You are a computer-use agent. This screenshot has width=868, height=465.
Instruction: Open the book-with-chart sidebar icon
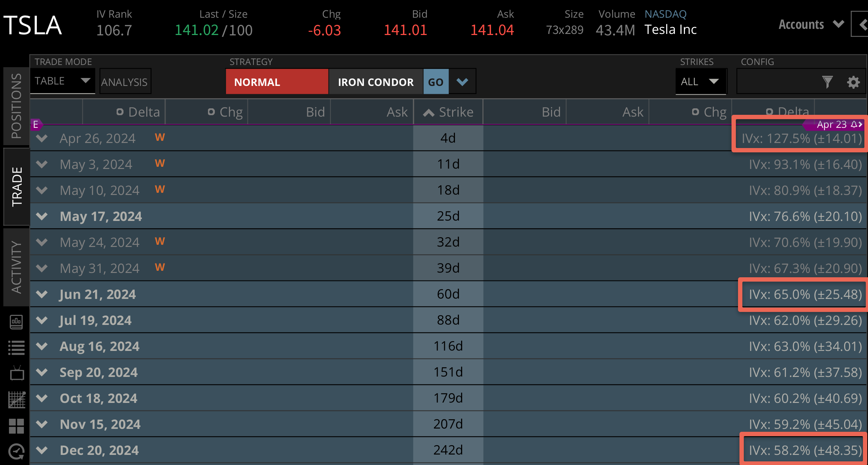tap(16, 322)
